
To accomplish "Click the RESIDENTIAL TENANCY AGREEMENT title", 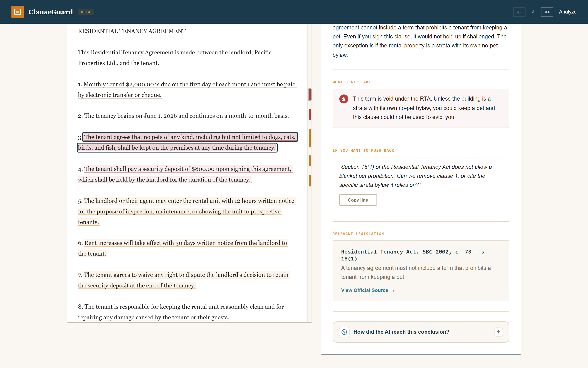I will coord(132,31).
